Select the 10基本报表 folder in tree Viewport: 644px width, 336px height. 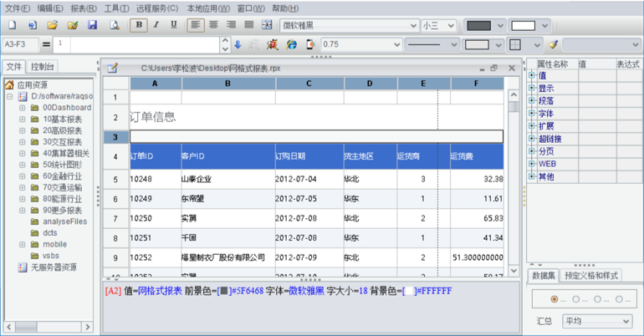coord(62,119)
